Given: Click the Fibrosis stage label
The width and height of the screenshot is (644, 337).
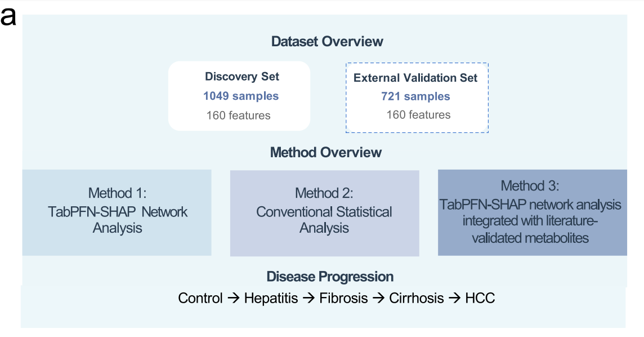Looking at the screenshot, I should coord(343,298).
